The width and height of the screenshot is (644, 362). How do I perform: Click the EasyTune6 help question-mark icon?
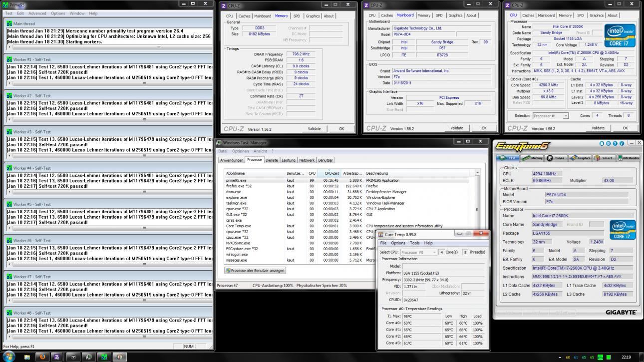point(615,143)
